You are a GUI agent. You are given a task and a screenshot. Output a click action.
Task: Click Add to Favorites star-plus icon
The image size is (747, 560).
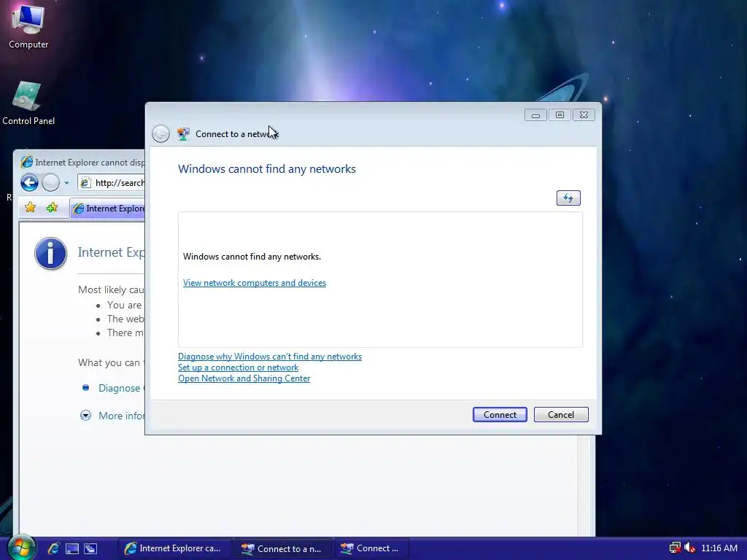point(53,208)
